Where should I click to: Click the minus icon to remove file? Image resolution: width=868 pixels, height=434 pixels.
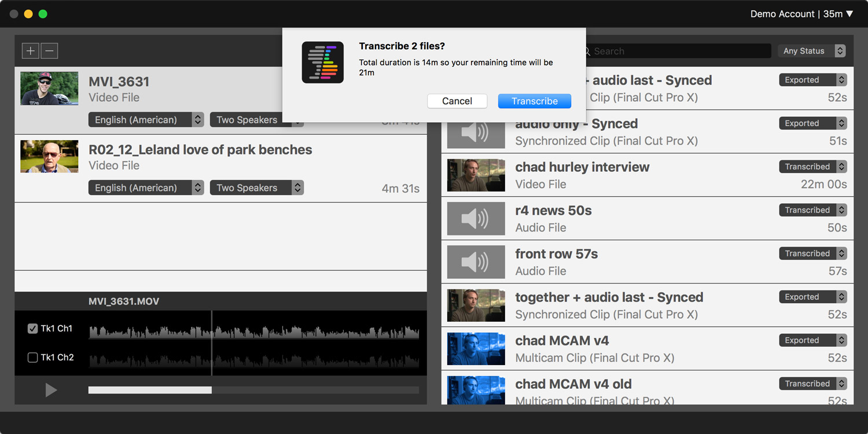pos(49,51)
